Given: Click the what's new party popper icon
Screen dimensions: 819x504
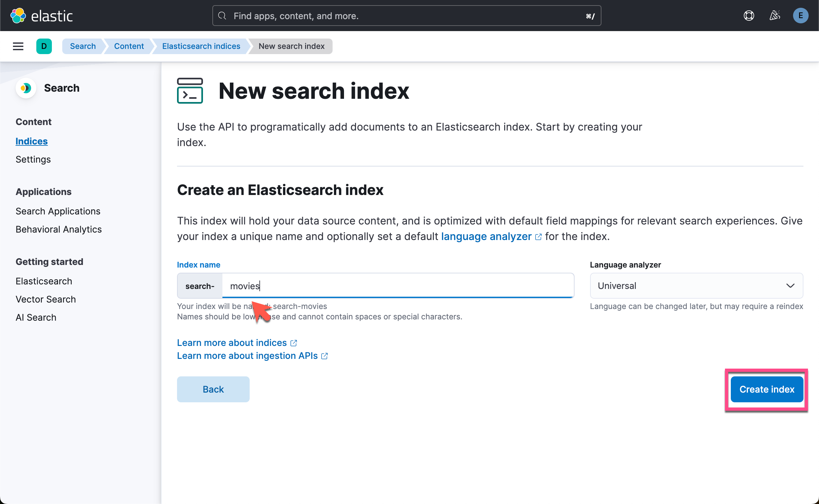Looking at the screenshot, I should click(x=775, y=15).
